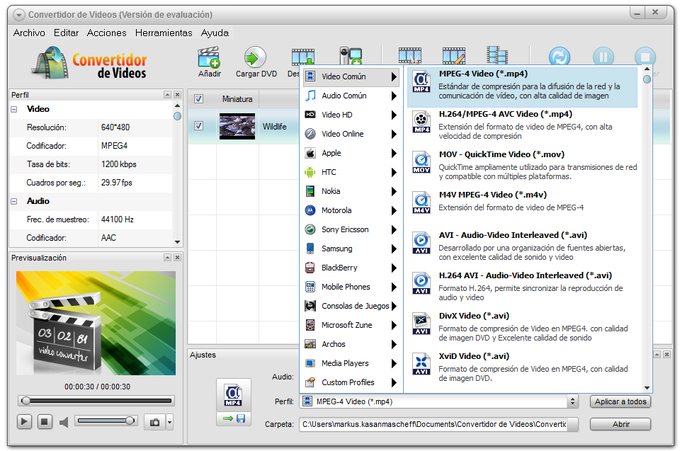Toggle the select-all checkbox in list header
This screenshot has height=451, width=680.
(x=199, y=99)
